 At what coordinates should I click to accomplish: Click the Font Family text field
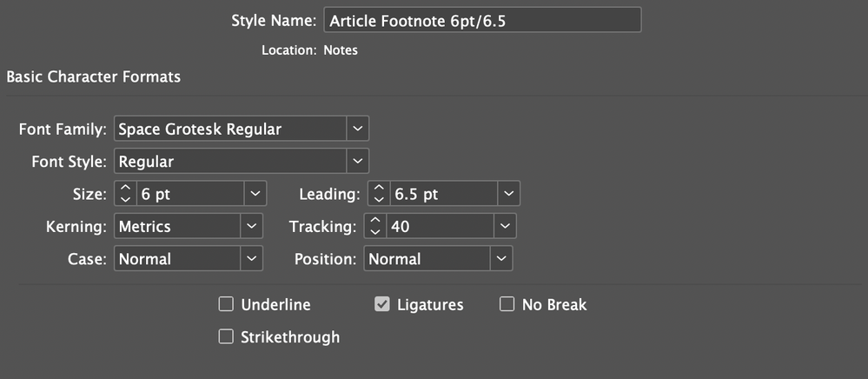(x=229, y=129)
